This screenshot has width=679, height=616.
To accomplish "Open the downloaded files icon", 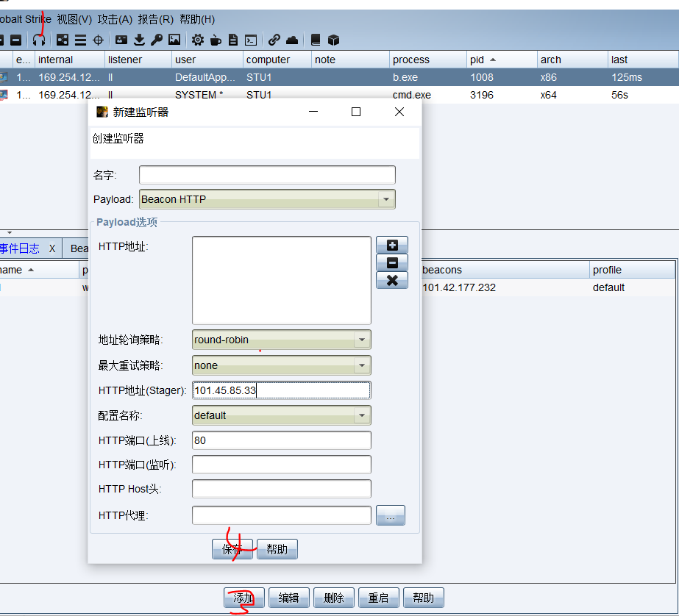I will [139, 40].
